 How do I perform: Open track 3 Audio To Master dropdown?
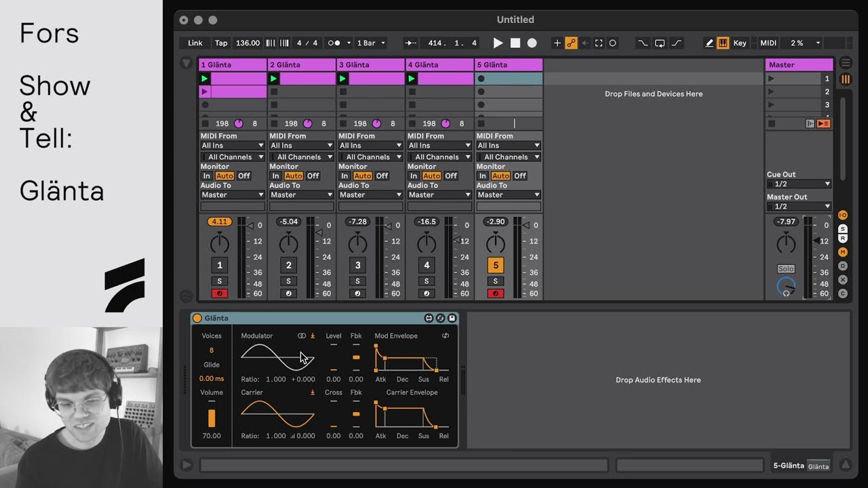[x=371, y=195]
